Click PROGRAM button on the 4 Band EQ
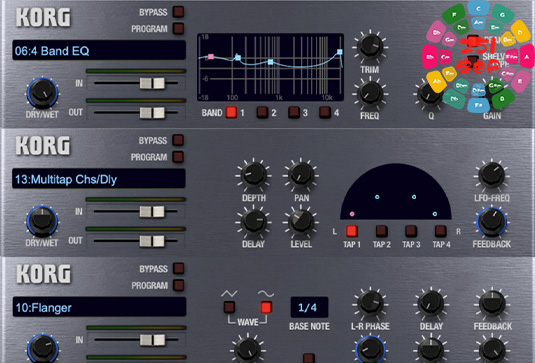The height and width of the screenshot is (363, 535). [178, 28]
